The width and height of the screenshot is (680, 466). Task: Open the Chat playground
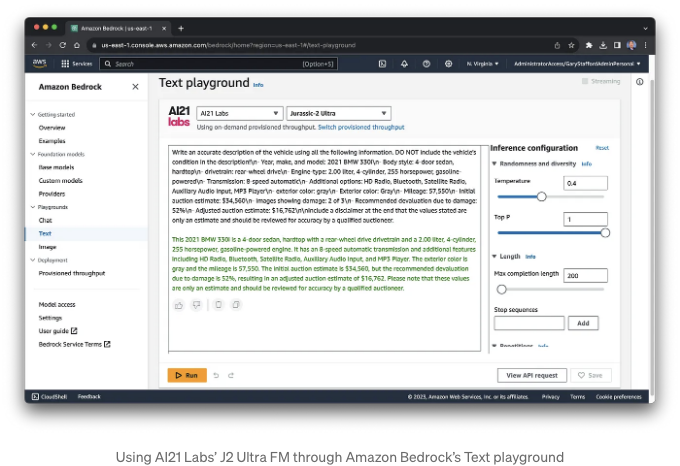point(45,220)
